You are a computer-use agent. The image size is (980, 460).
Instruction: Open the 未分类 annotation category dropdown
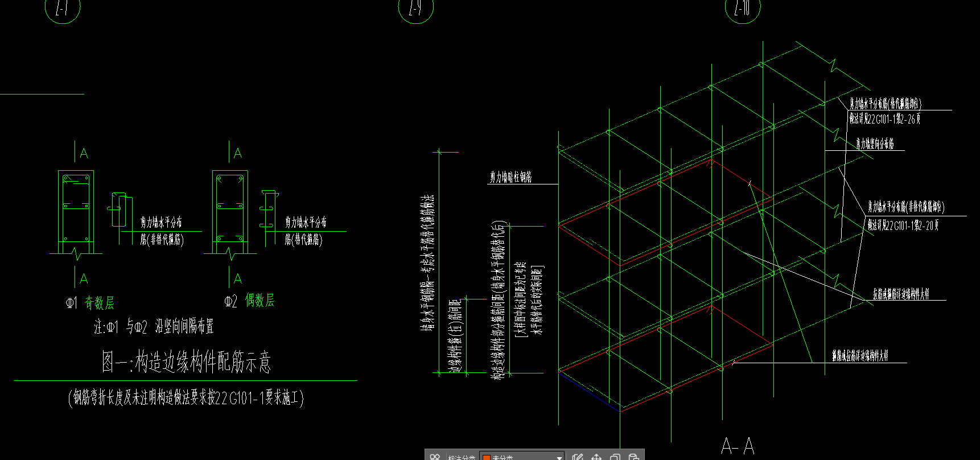coord(522,457)
